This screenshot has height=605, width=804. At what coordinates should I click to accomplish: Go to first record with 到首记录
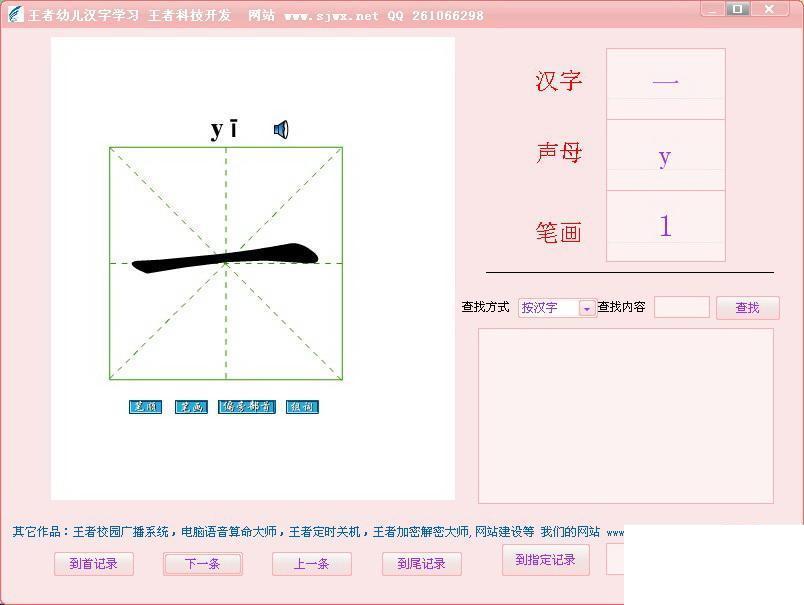(x=94, y=564)
